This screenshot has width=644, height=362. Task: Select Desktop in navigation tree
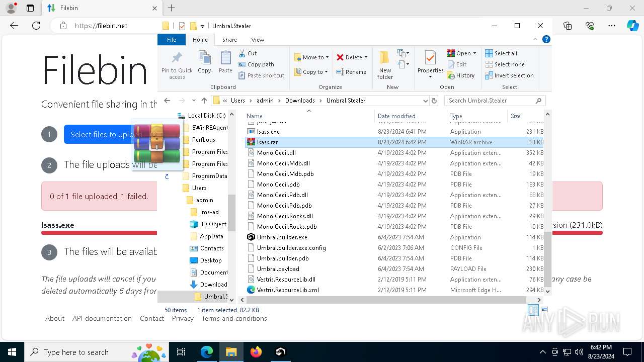[210, 260]
